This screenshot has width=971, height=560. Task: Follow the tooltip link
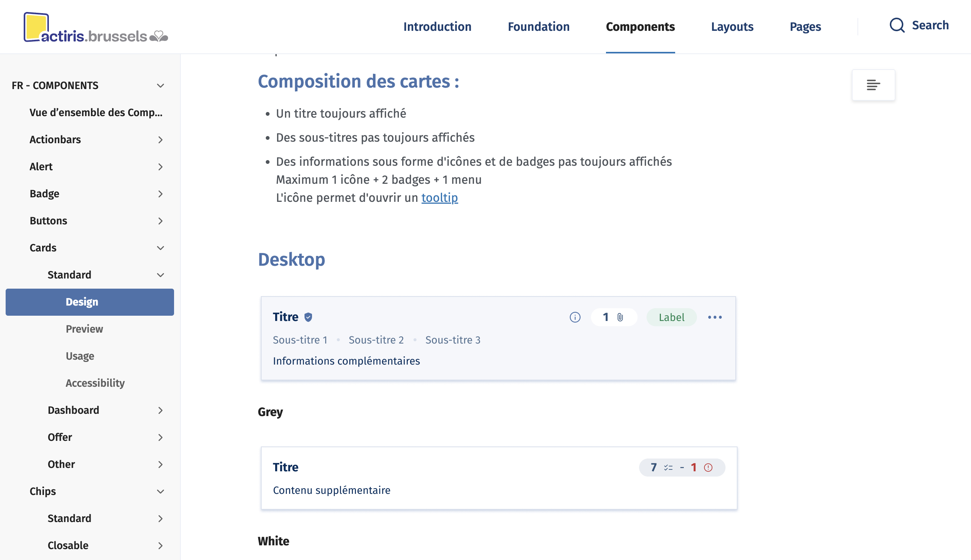click(439, 198)
